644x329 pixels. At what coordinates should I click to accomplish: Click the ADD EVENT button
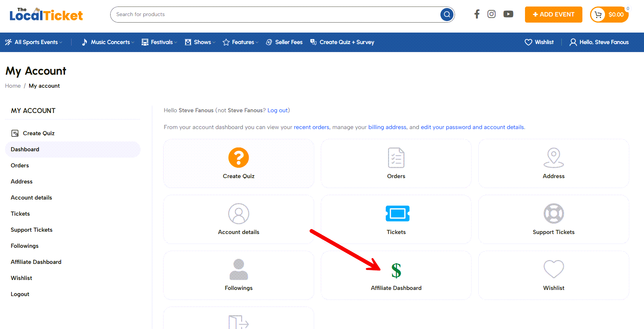pos(553,15)
